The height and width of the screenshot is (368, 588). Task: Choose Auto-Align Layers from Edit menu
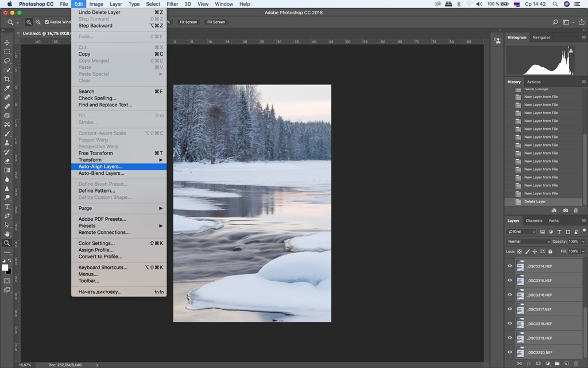coord(100,167)
